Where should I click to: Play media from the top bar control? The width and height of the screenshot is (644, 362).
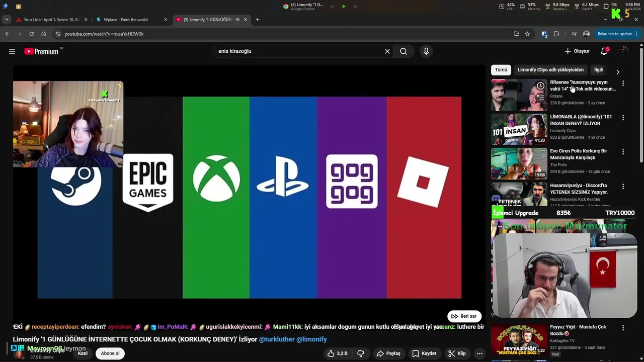344,7
